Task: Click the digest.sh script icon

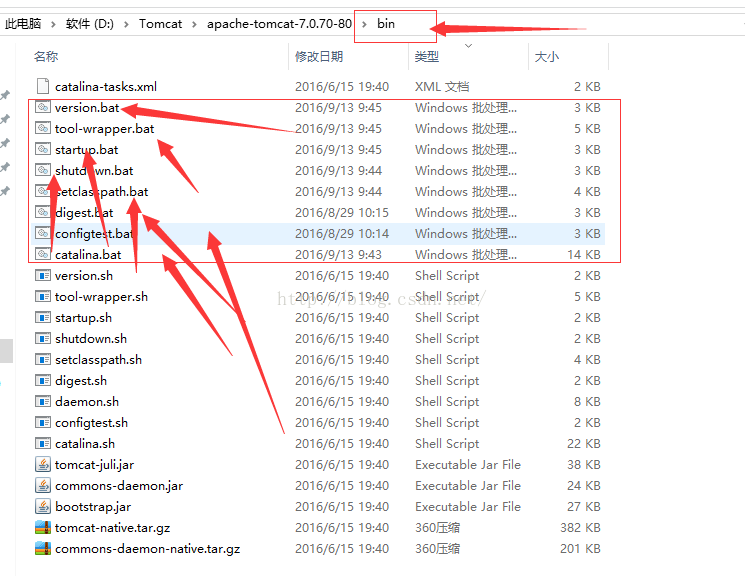Action: pos(43,380)
